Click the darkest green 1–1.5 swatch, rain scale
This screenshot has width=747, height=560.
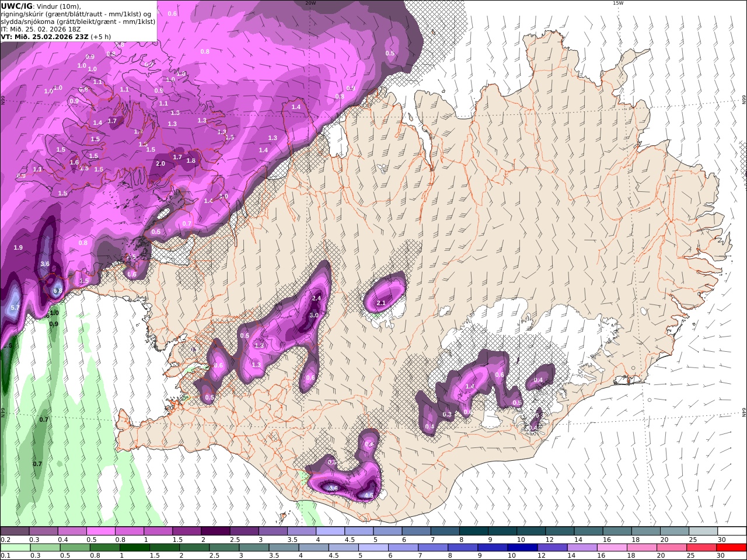pos(134,548)
